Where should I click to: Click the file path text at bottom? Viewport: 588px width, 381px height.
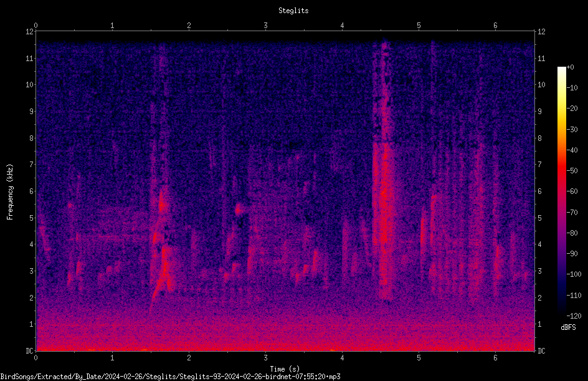tap(170, 377)
